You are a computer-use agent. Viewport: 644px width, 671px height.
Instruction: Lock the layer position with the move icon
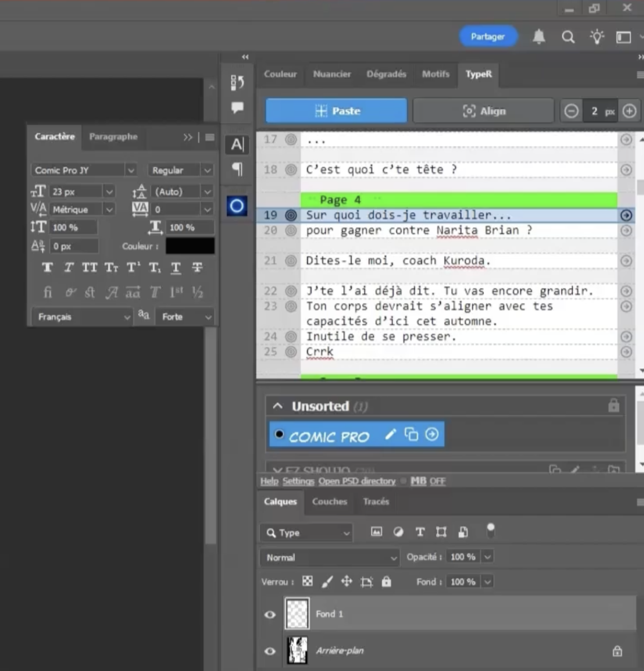point(347,581)
